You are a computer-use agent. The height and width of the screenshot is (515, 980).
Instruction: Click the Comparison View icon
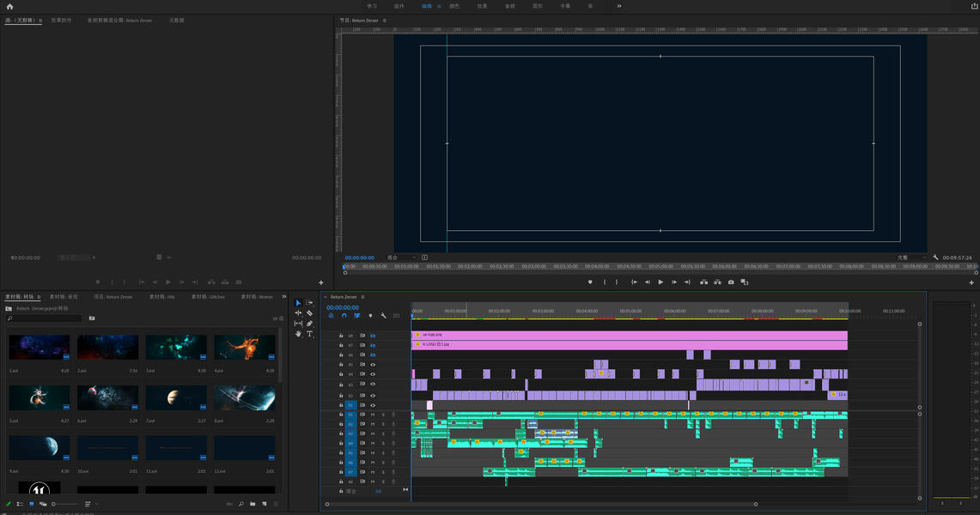(x=745, y=282)
